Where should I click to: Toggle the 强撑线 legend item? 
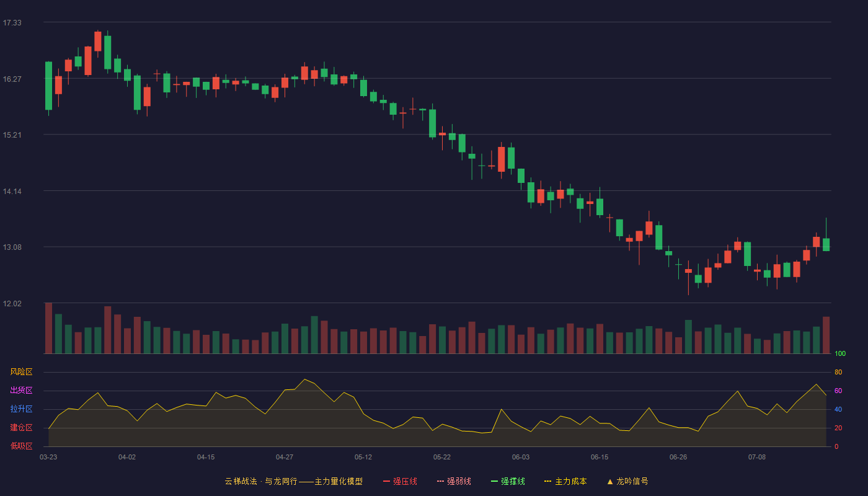click(x=508, y=481)
